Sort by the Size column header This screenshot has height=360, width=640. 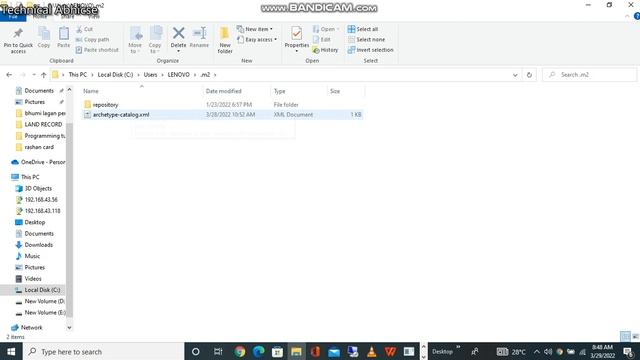click(335, 91)
